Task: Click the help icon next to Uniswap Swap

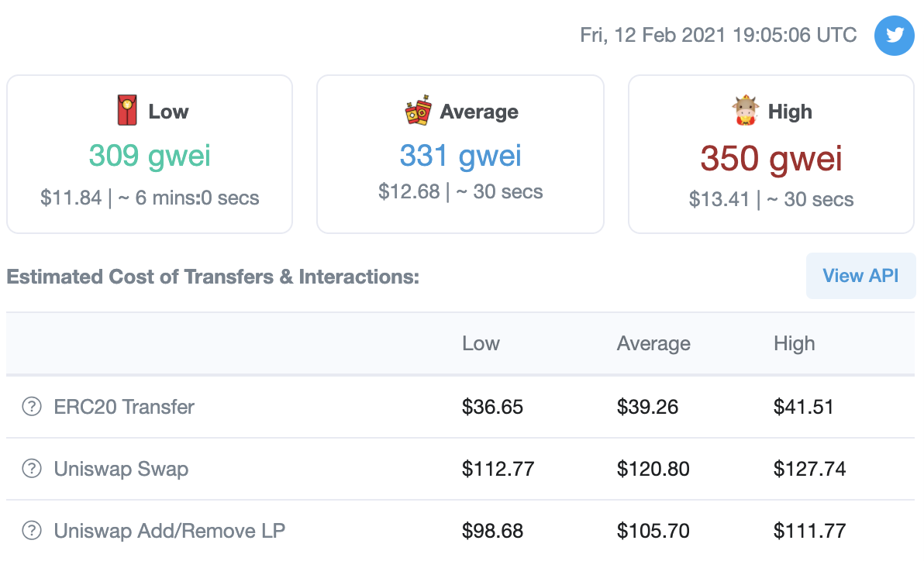Action: click(32, 469)
